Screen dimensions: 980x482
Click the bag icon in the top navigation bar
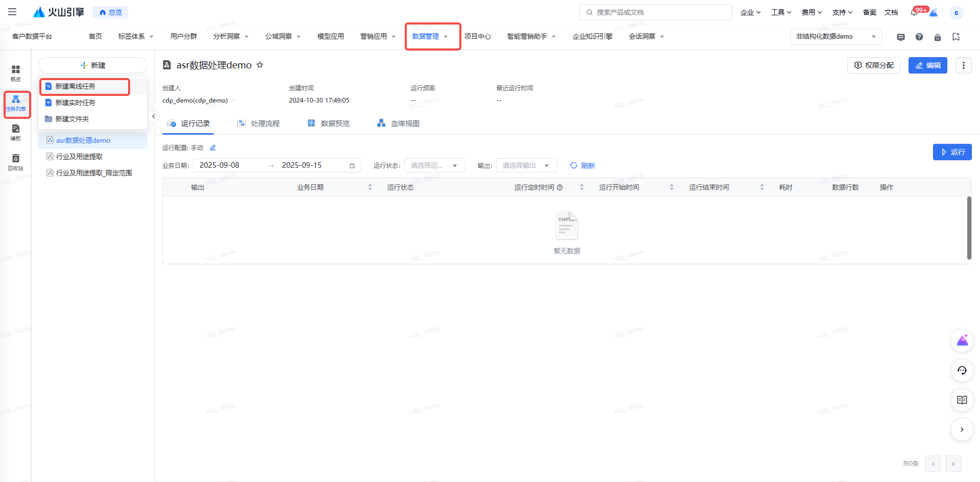point(938,37)
